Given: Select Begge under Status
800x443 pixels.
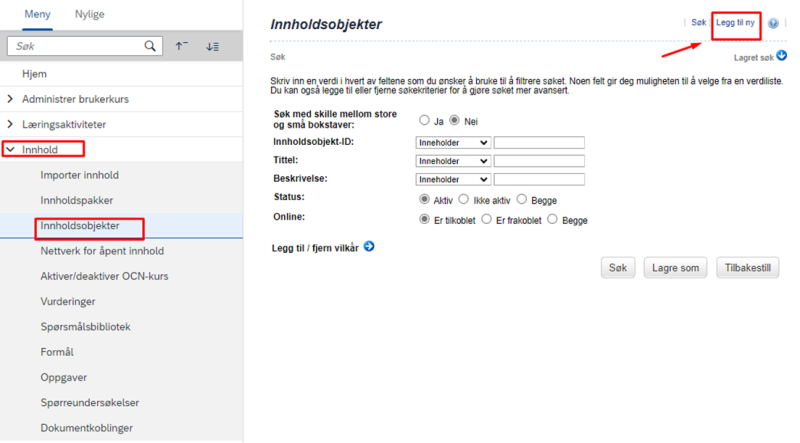Looking at the screenshot, I should click(x=521, y=199).
